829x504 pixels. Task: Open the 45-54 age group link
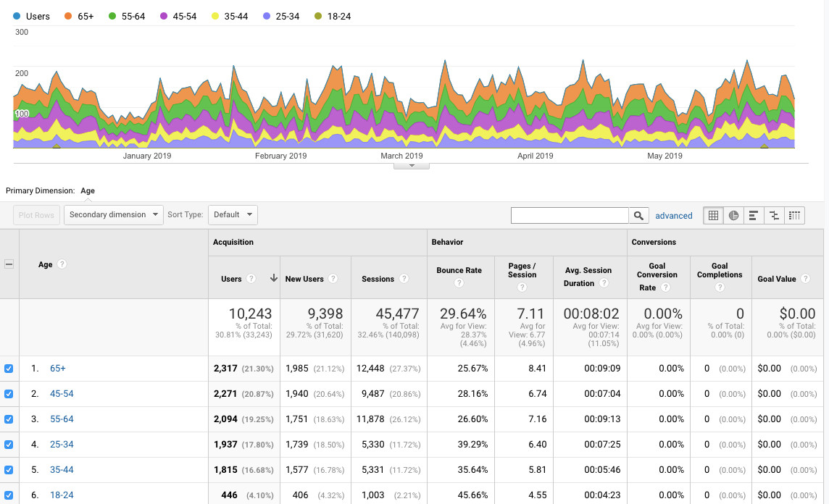(x=62, y=394)
